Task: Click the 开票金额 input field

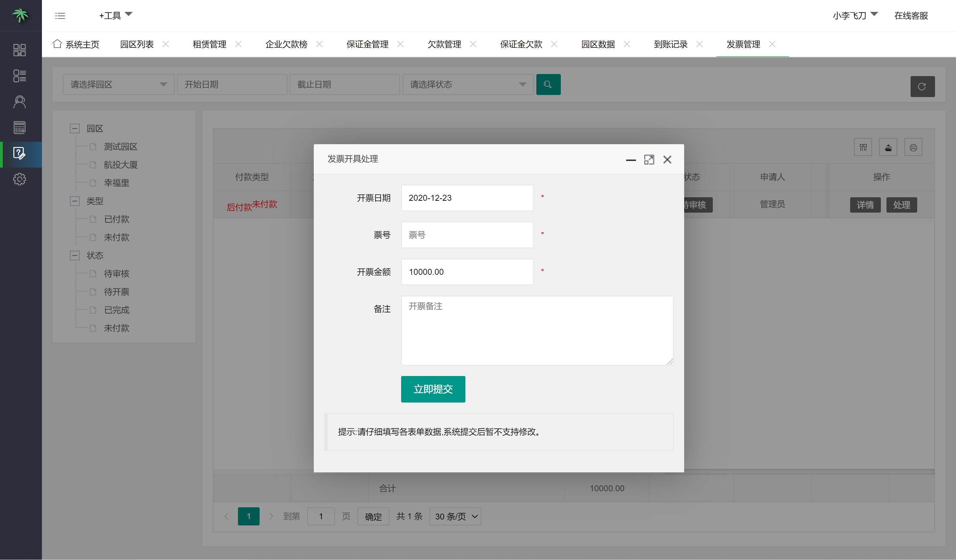Action: (468, 272)
